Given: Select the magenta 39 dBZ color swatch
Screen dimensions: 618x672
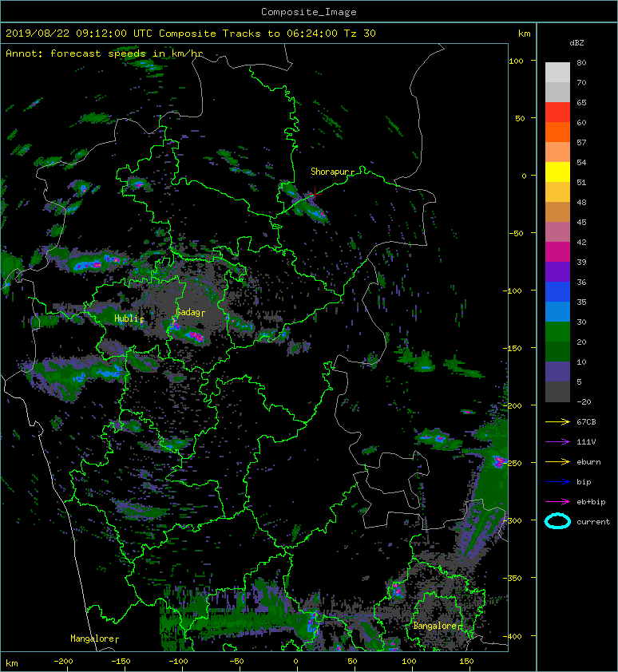Looking at the screenshot, I should 557,252.
